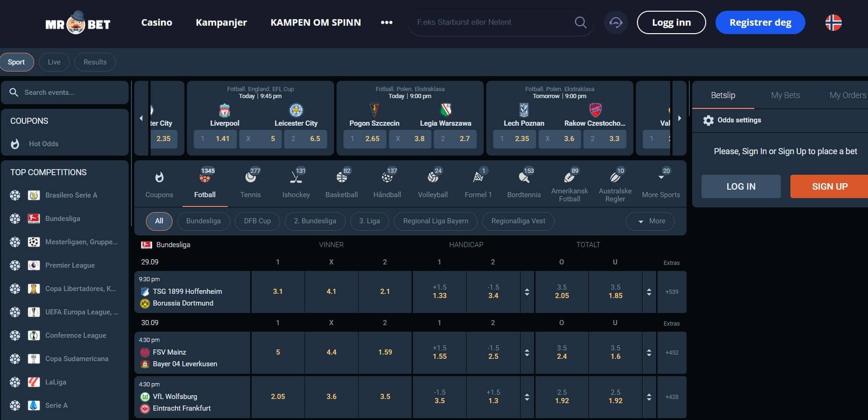The image size is (868, 420).
Task: Change language via Norwegian flag icon
Action: pyautogui.click(x=833, y=22)
